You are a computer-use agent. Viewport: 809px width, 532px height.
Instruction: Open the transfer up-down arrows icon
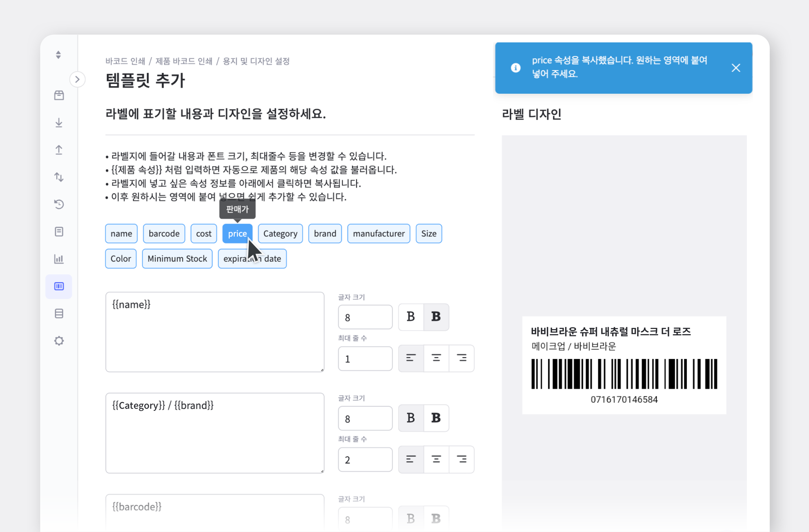[x=59, y=177]
